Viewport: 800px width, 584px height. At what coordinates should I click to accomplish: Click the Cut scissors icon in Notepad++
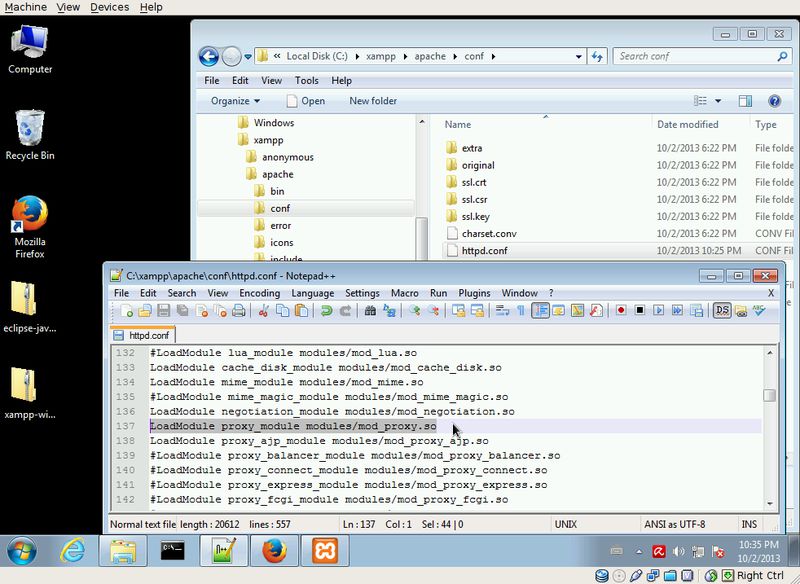(x=264, y=311)
